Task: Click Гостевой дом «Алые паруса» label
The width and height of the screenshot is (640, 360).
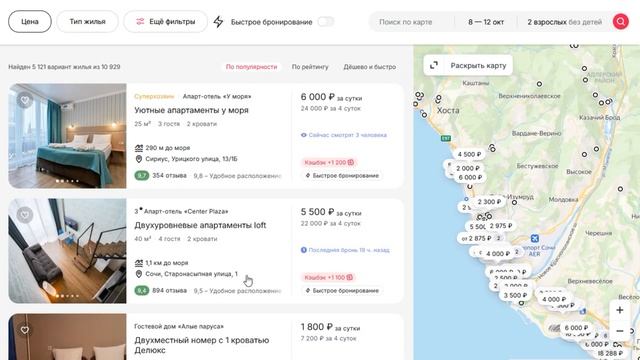Action: tap(179, 327)
